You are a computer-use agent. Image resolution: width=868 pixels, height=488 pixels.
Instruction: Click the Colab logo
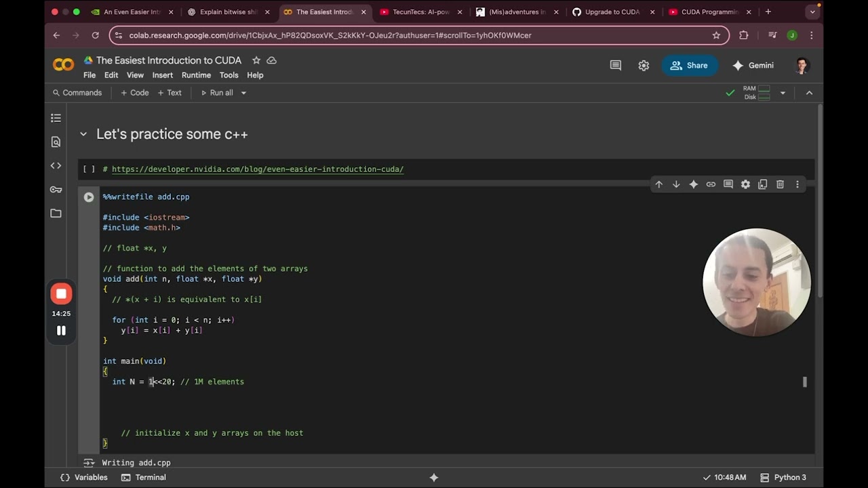[x=63, y=65]
